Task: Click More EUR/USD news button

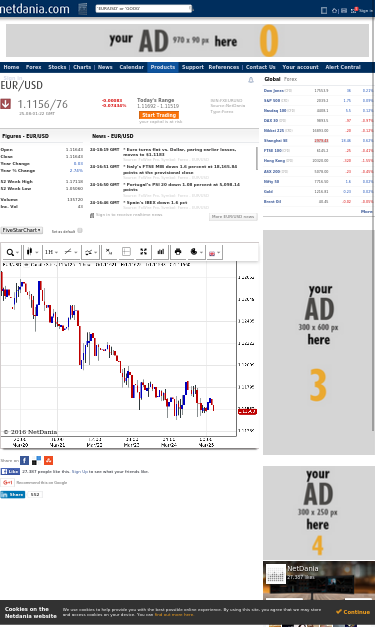Action: [233, 216]
